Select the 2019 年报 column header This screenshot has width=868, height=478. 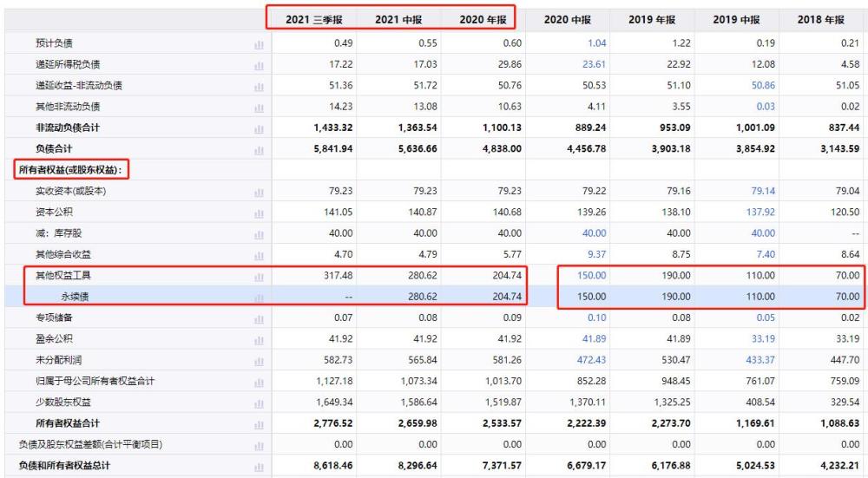[653, 19]
